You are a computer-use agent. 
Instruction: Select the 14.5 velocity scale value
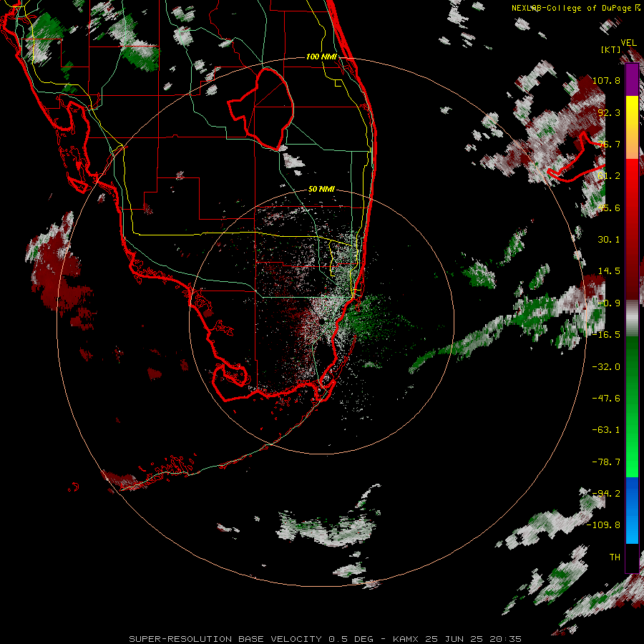(609, 271)
